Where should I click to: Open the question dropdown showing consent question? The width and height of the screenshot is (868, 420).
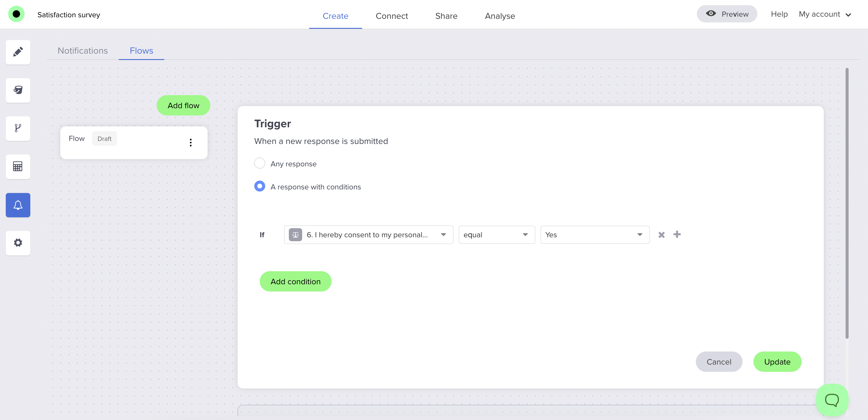pyautogui.click(x=368, y=235)
